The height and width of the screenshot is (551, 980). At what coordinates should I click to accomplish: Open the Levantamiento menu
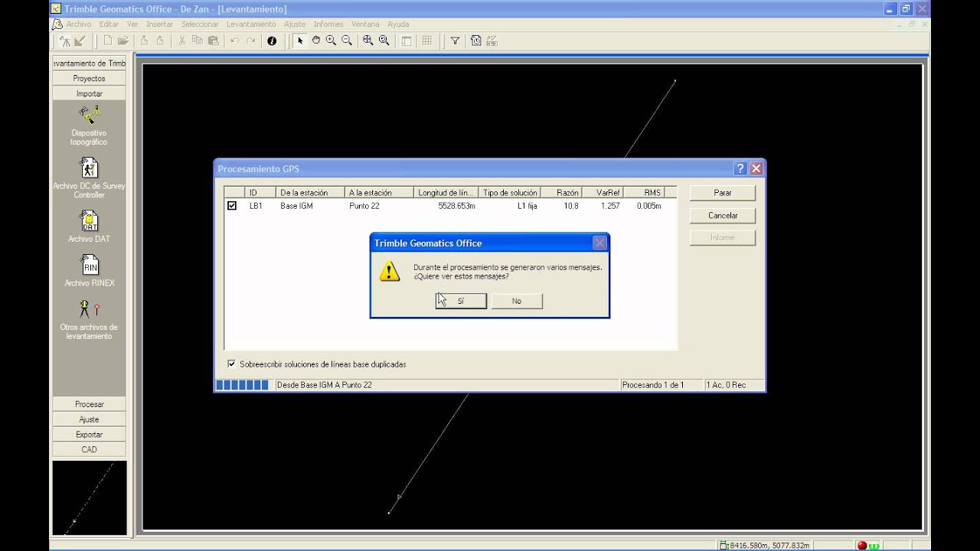click(x=251, y=24)
